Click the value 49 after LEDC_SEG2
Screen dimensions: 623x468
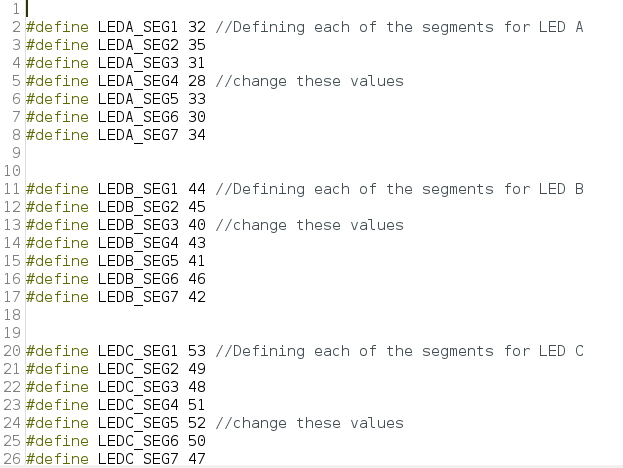coord(196,369)
